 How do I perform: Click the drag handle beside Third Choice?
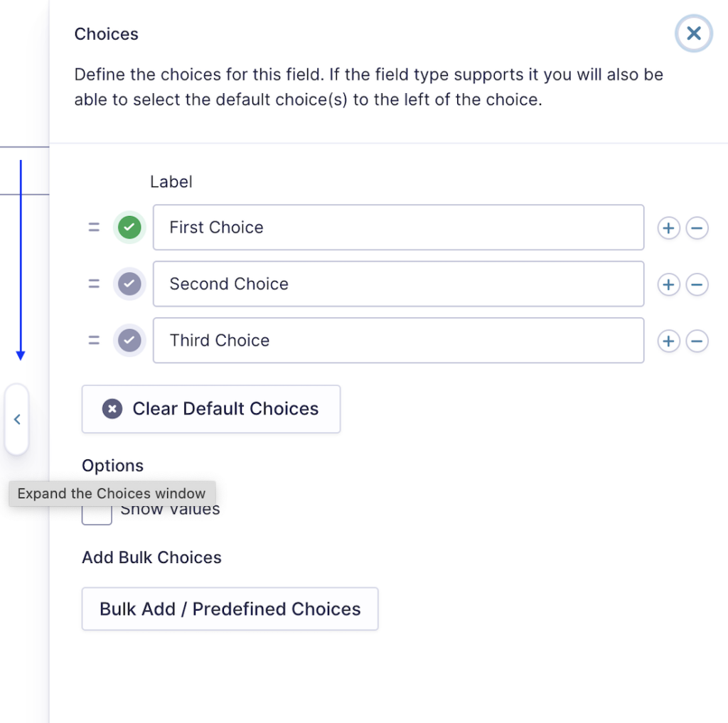(x=94, y=340)
